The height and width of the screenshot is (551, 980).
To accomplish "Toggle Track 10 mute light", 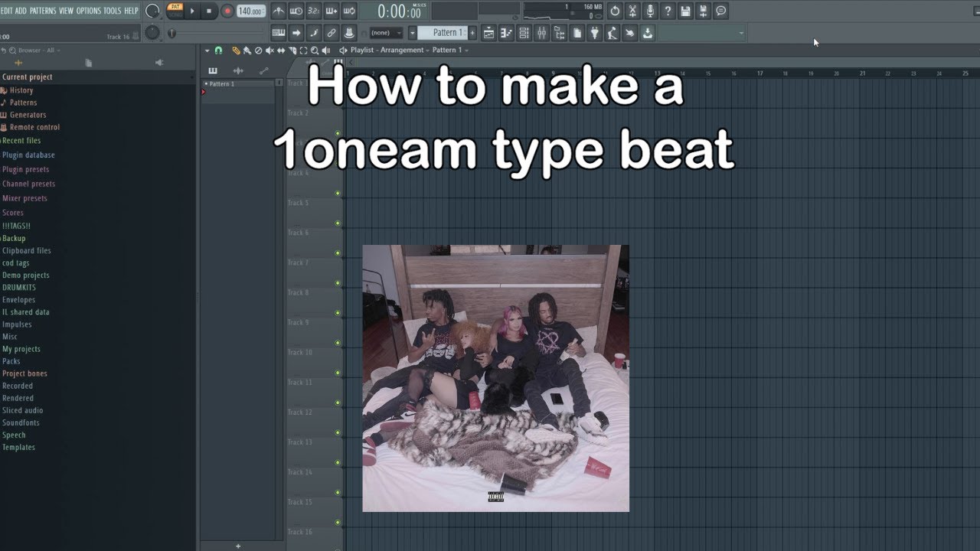I will [x=338, y=373].
